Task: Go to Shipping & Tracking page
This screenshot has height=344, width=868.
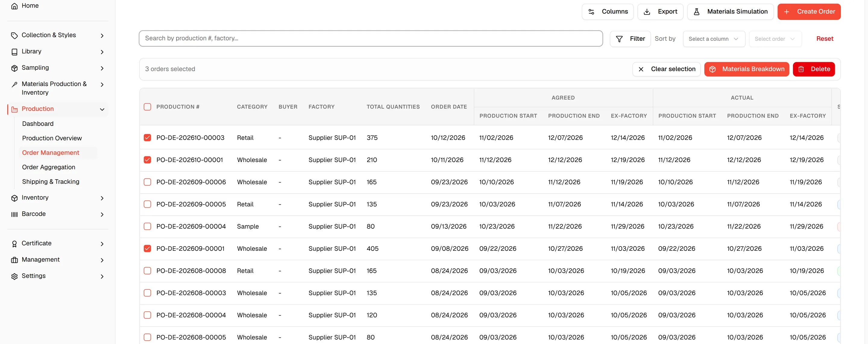Action: [x=51, y=182]
